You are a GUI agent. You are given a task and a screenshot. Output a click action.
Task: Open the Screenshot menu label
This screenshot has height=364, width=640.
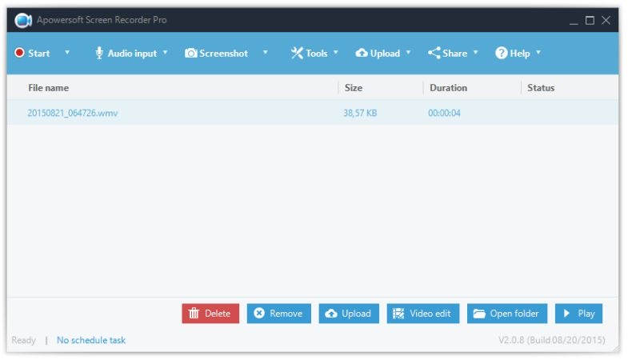pyautogui.click(x=223, y=54)
